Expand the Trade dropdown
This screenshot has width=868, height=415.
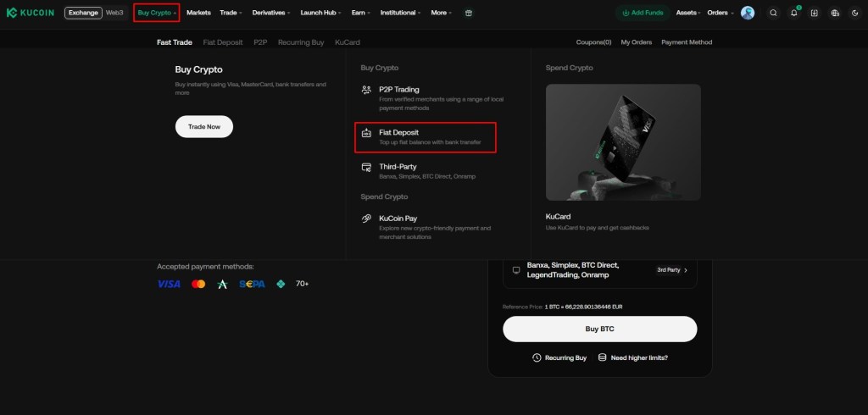[x=231, y=13]
